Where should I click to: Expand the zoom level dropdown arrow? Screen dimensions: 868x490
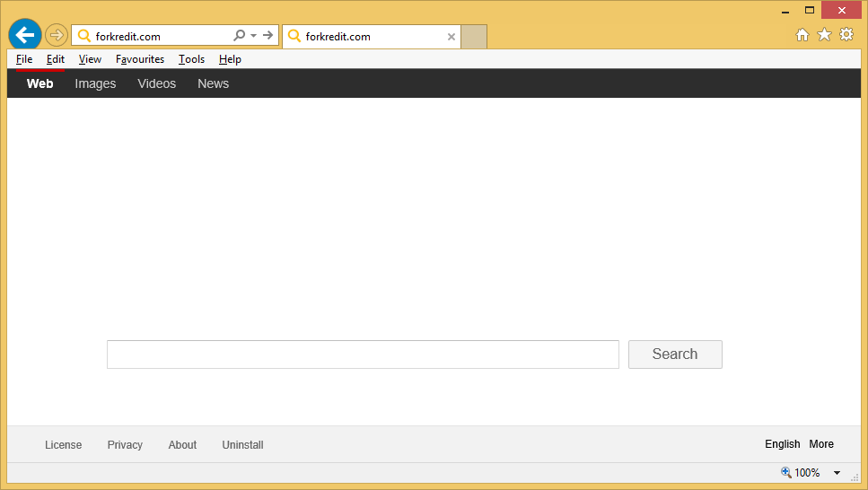point(837,473)
